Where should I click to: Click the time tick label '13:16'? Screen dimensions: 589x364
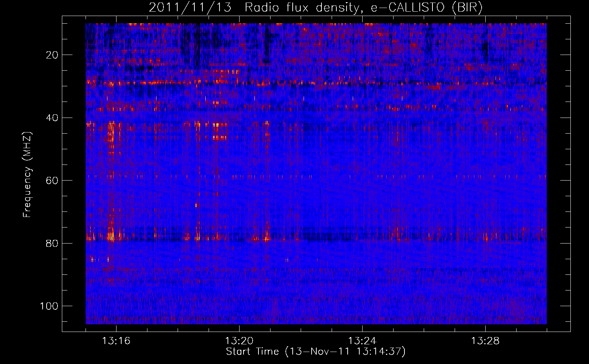[116, 341]
